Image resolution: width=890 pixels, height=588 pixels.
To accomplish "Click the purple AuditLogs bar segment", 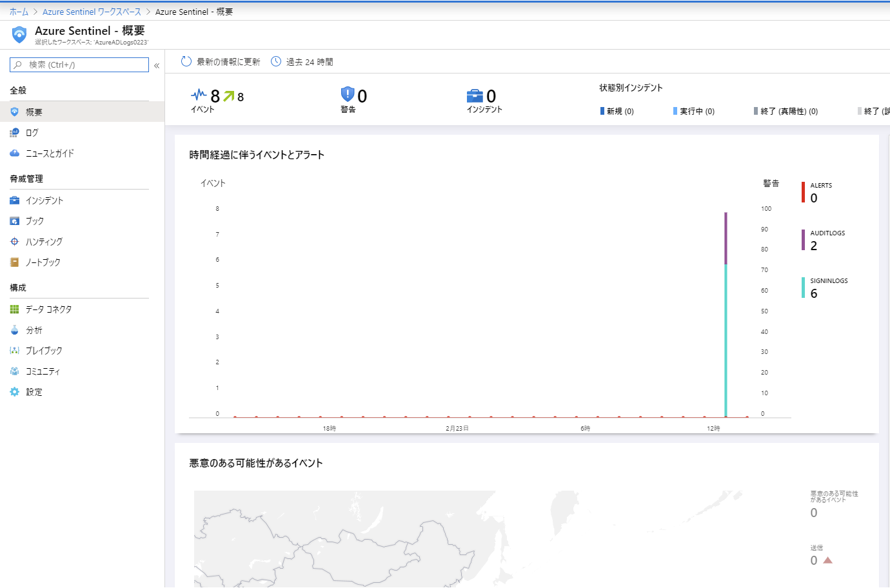I will [726, 238].
